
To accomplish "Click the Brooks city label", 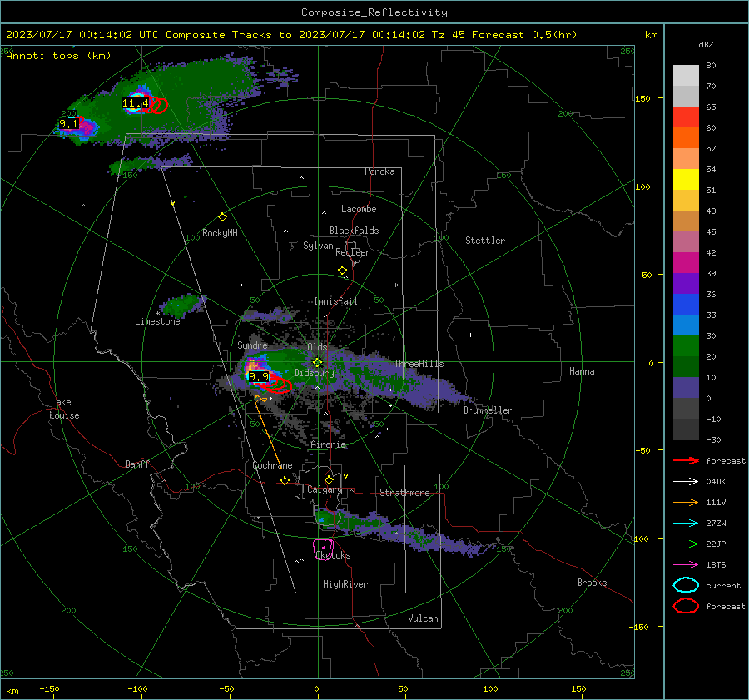I will tap(592, 583).
